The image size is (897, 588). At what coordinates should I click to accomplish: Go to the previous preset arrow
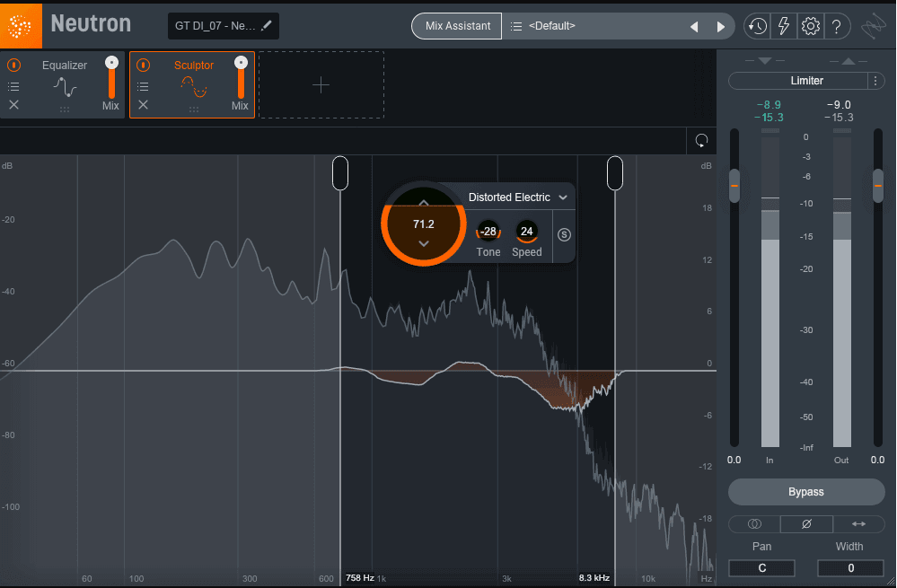pyautogui.click(x=694, y=26)
